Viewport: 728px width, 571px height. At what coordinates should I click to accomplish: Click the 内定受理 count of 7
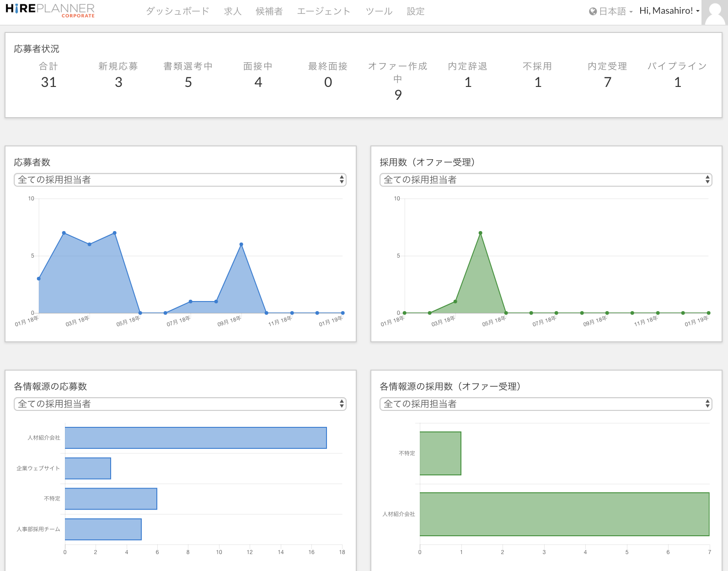point(607,82)
